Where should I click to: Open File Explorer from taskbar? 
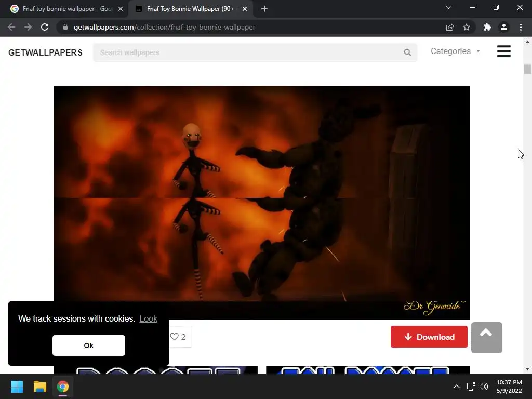coord(39,387)
